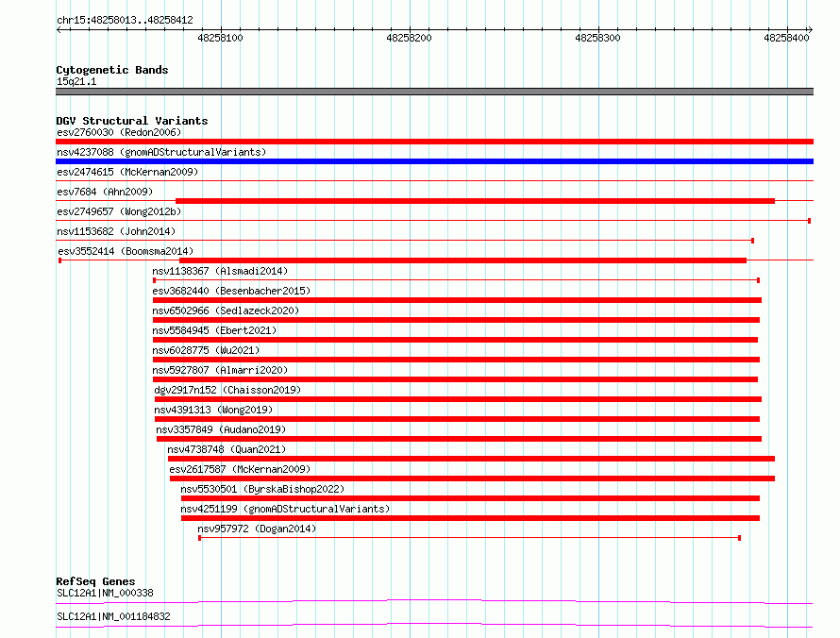Click the 48258400 ruler position label
Screen dimensions: 840x638
786,38
